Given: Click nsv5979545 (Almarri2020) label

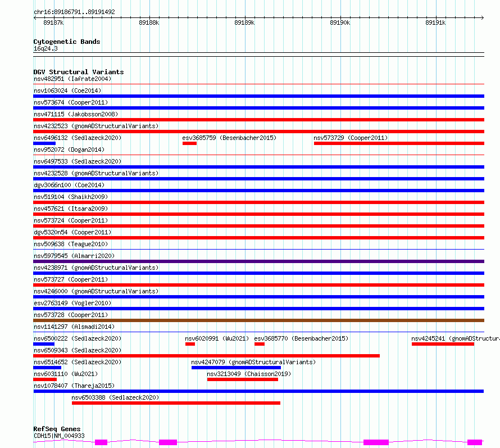Looking at the screenshot, I should [74, 256].
